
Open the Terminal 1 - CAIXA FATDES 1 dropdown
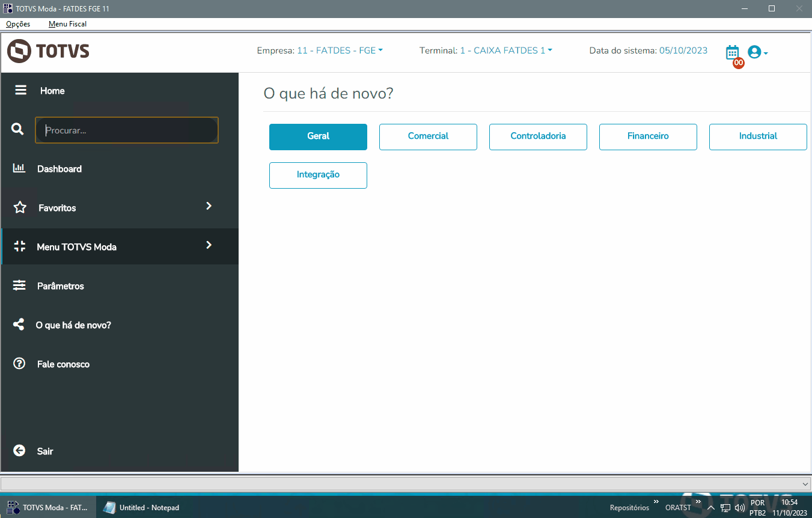click(x=506, y=50)
